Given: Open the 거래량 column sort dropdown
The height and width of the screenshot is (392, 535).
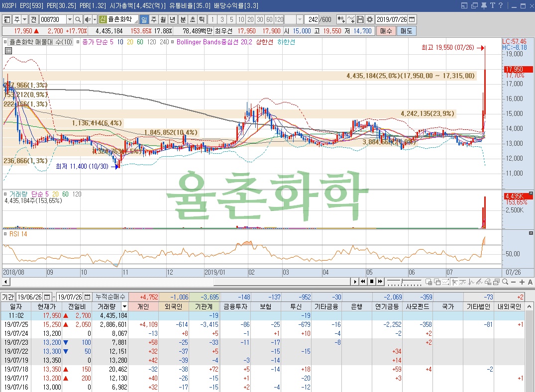Looking at the screenshot, I should (124, 306).
